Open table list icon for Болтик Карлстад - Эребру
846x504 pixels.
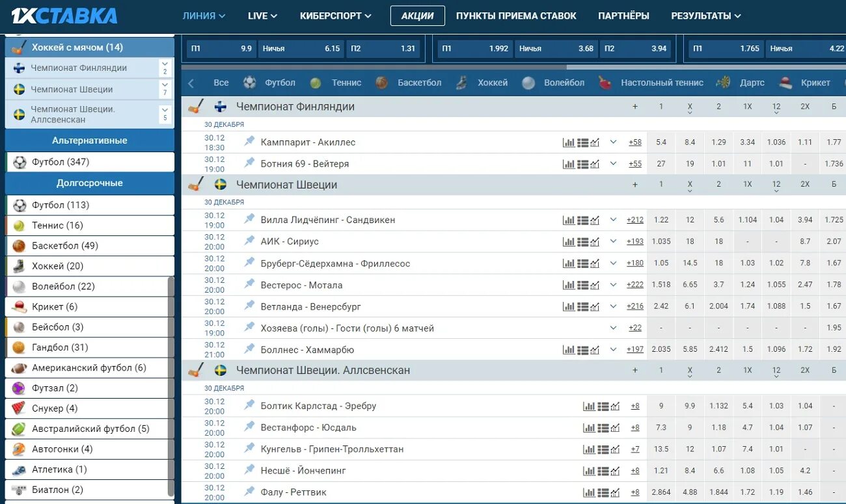pos(603,406)
